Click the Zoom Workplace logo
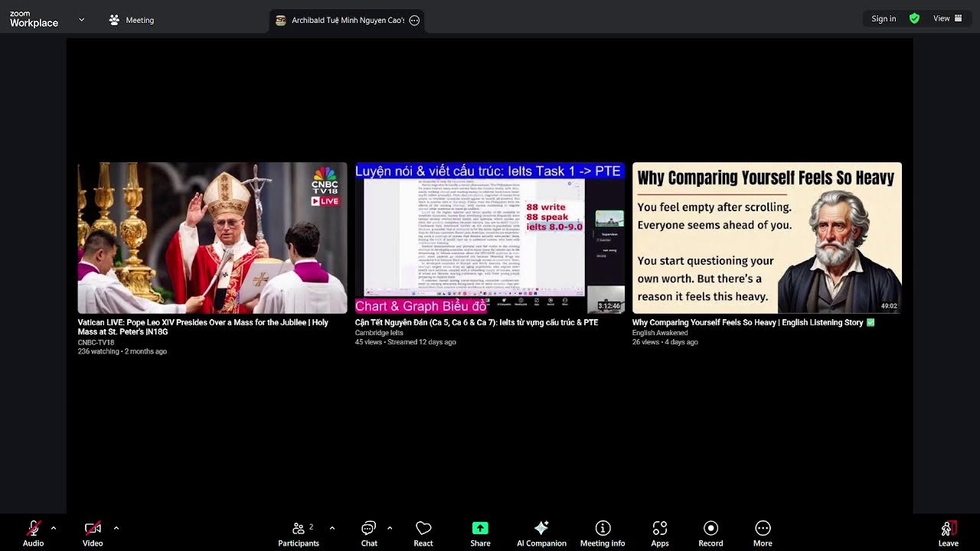Image resolution: width=980 pixels, height=551 pixels. point(34,19)
